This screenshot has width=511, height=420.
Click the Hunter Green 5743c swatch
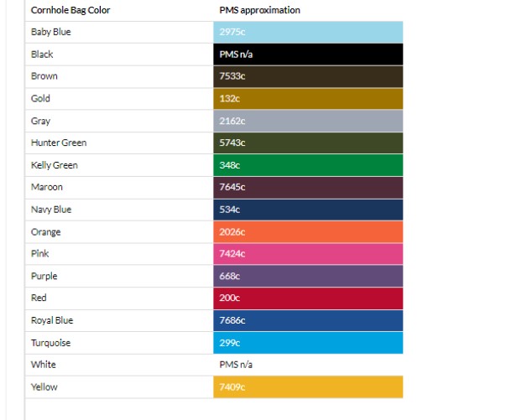tap(308, 143)
